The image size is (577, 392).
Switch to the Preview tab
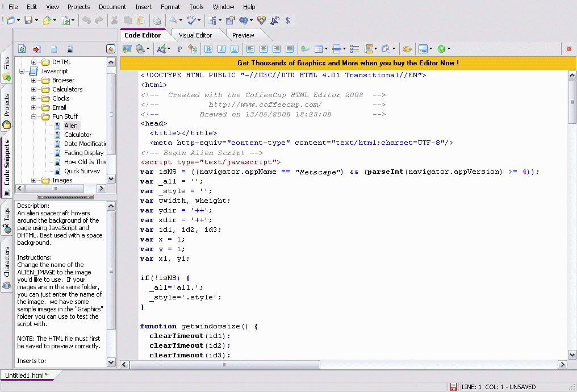[243, 35]
